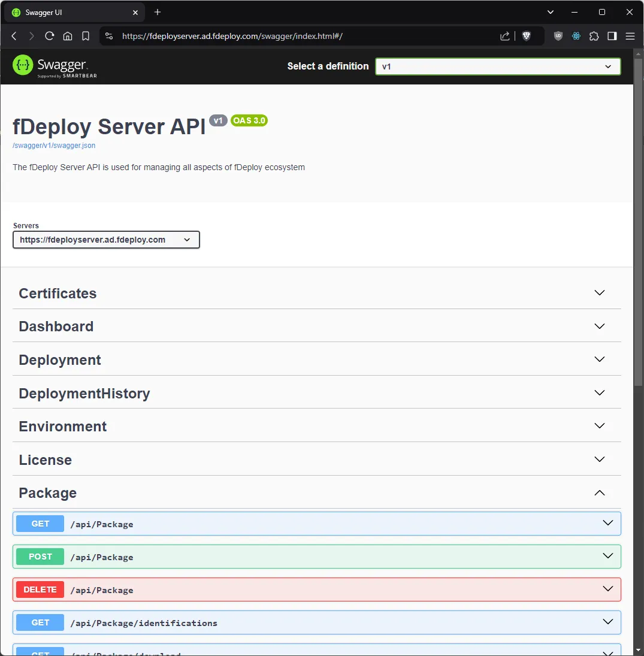Open uBlock Origin extension icon
The height and width of the screenshot is (656, 644).
point(558,36)
